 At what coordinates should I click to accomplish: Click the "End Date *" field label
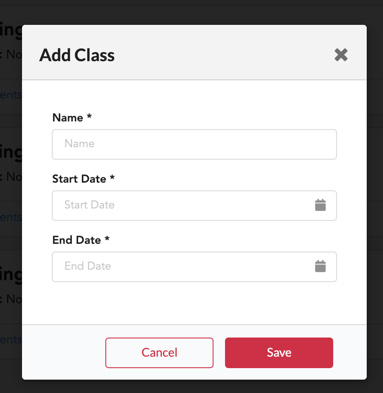(x=81, y=240)
